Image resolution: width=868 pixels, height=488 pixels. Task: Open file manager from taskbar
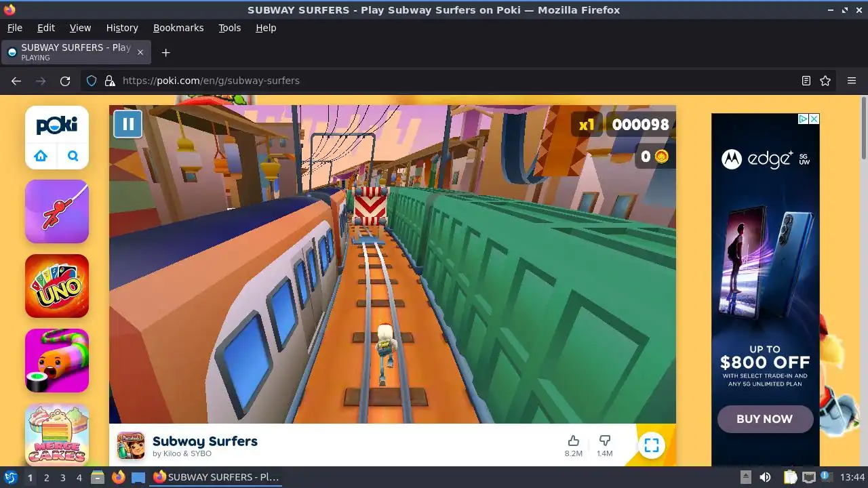point(98,477)
